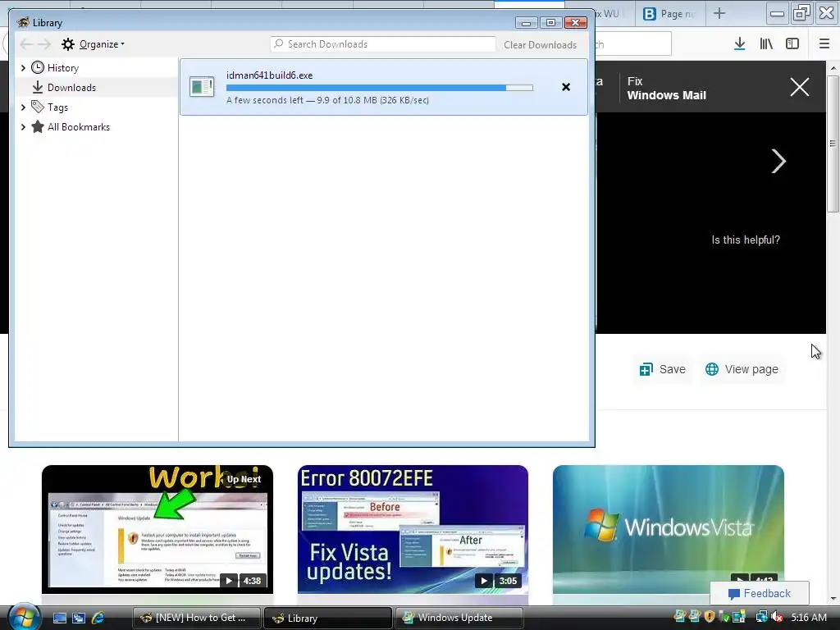Click the security shield tray icon
This screenshot has height=630, width=840.
[710, 617]
